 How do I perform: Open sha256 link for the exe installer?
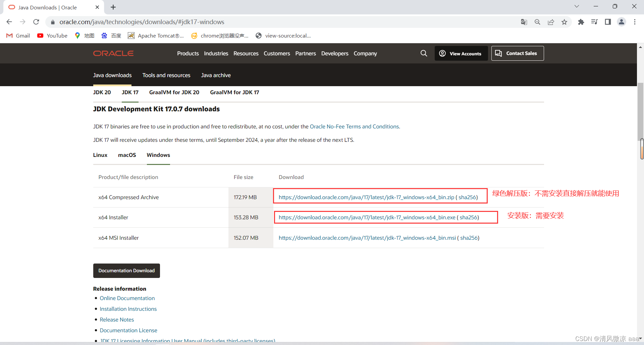[469, 217]
